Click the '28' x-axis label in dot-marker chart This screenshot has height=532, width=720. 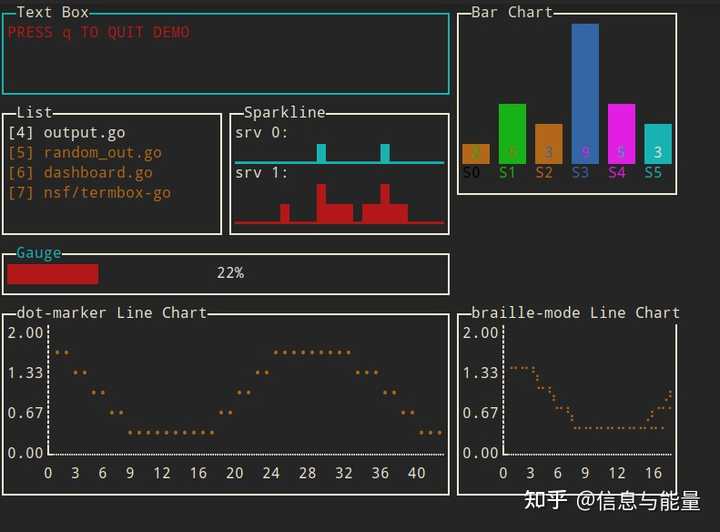[x=307, y=473]
